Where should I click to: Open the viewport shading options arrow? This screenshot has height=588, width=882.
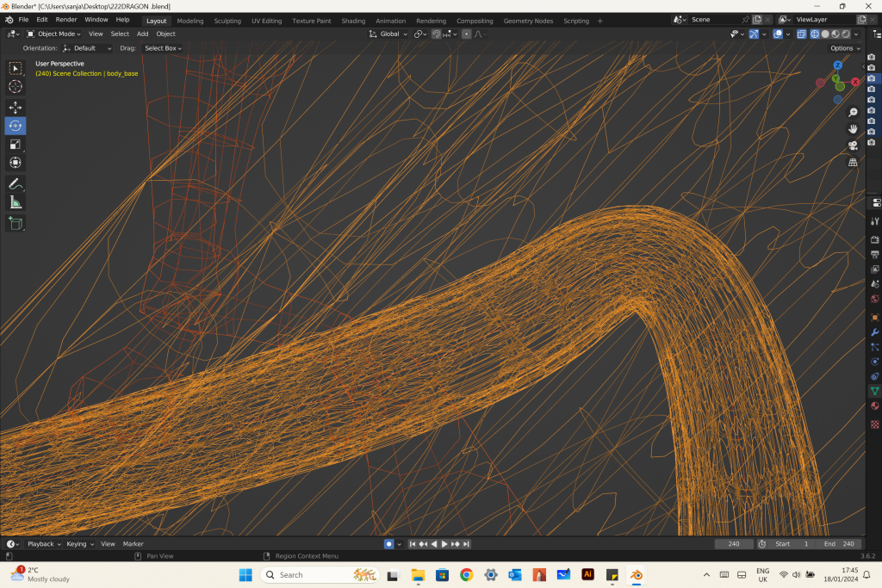(856, 34)
